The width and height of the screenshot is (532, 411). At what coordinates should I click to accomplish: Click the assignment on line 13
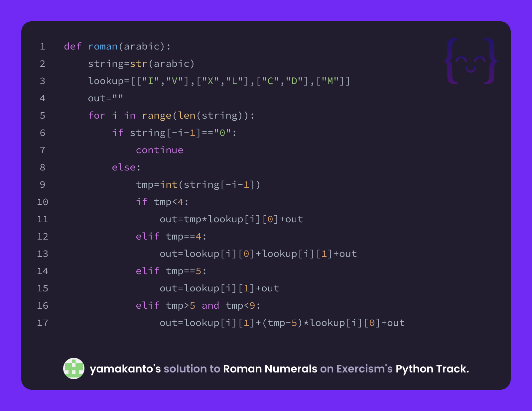pyautogui.click(x=258, y=254)
